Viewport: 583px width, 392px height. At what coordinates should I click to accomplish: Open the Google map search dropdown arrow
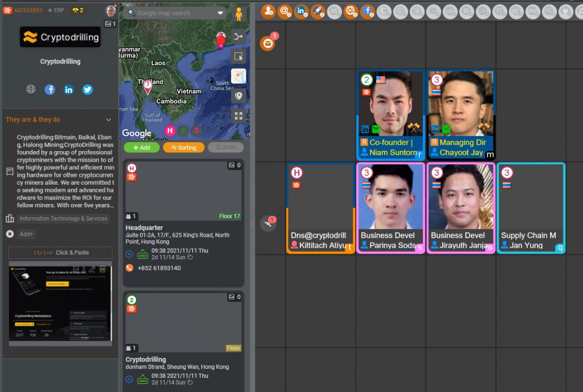pyautogui.click(x=220, y=13)
